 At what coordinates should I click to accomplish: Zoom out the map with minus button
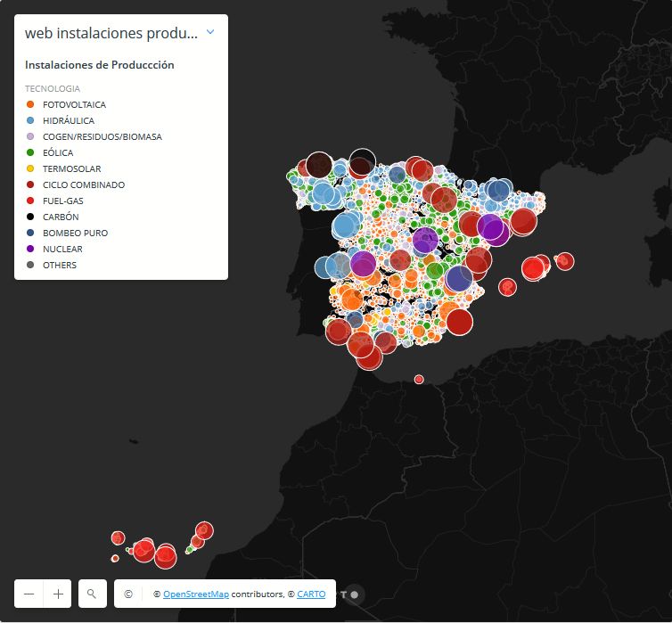point(29,594)
